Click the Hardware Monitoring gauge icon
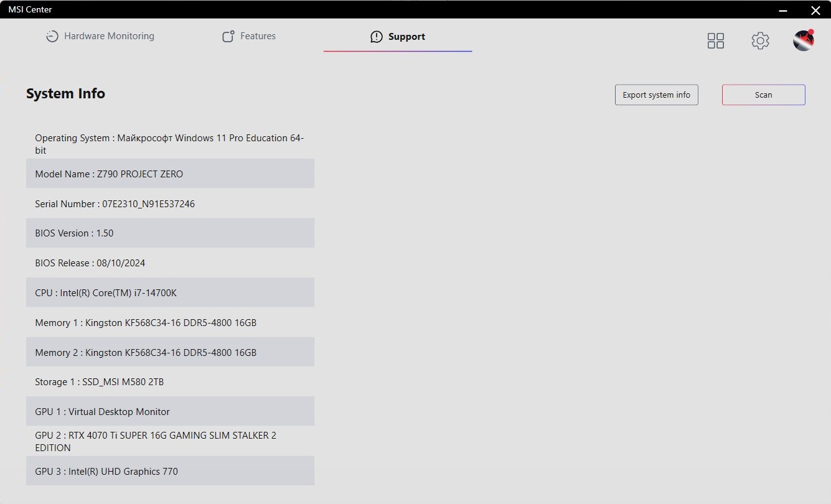Viewport: 831px width, 504px height. pyautogui.click(x=52, y=37)
